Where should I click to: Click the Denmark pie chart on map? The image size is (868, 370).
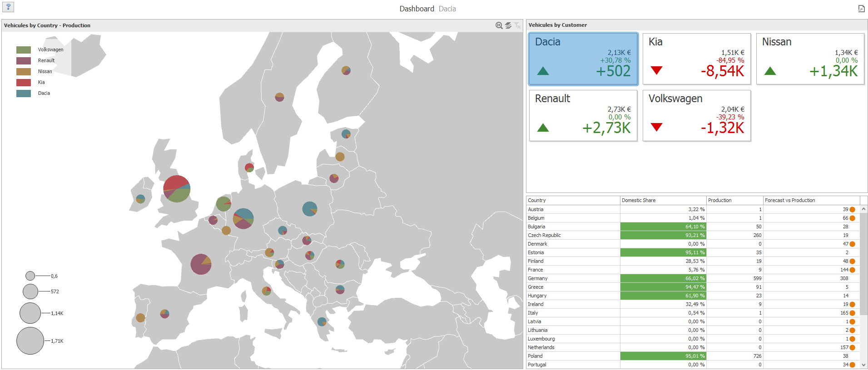pos(249,168)
